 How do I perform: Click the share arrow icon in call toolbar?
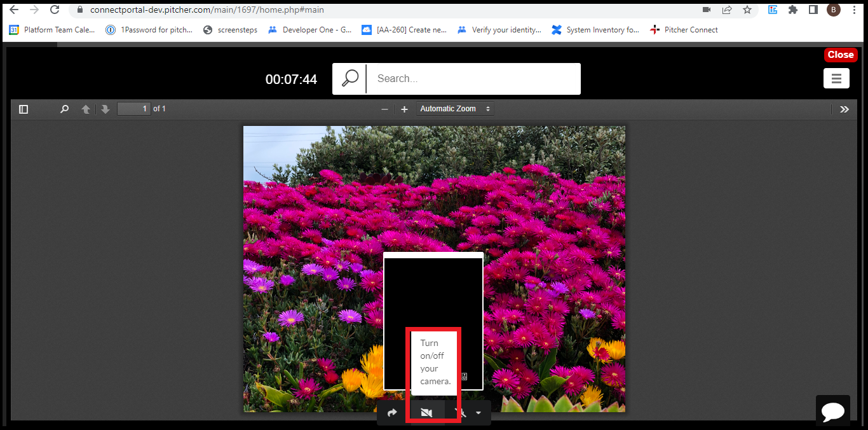pos(392,413)
